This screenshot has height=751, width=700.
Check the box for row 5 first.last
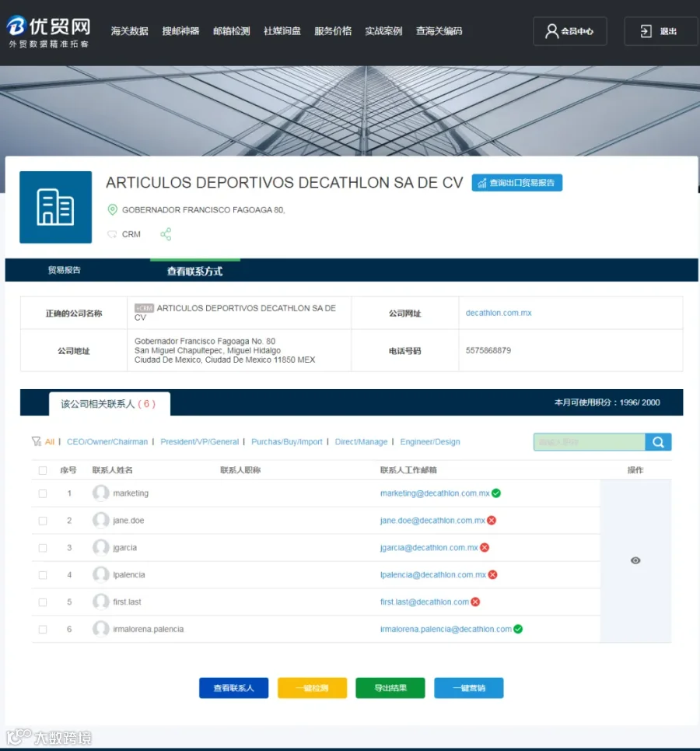[43, 602]
